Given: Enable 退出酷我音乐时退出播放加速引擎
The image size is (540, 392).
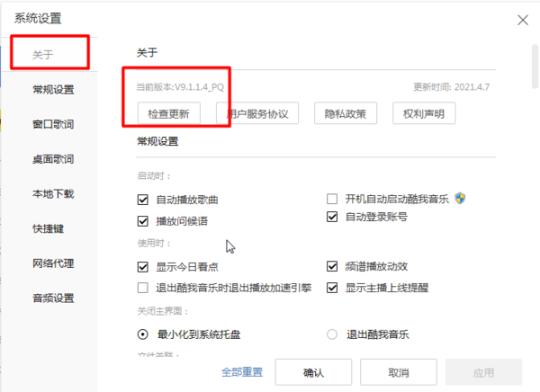Looking at the screenshot, I should click(143, 288).
